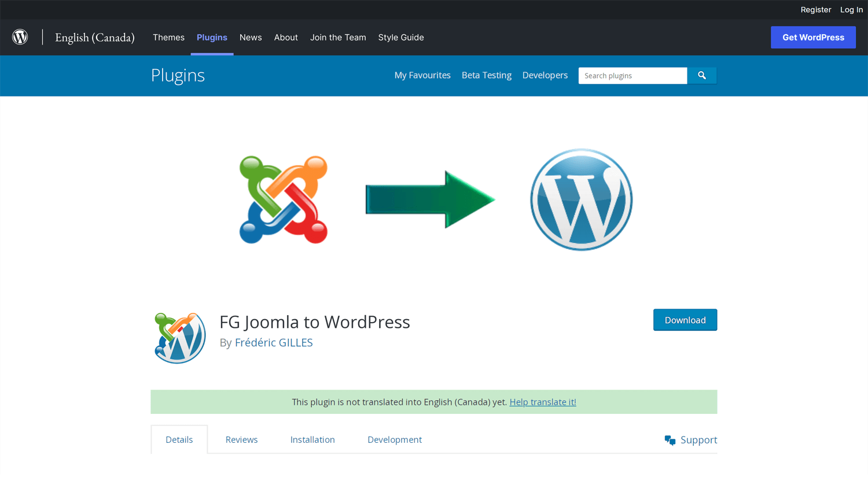Click the Joomla logo in banner
This screenshot has height=481, width=868.
[x=284, y=199]
